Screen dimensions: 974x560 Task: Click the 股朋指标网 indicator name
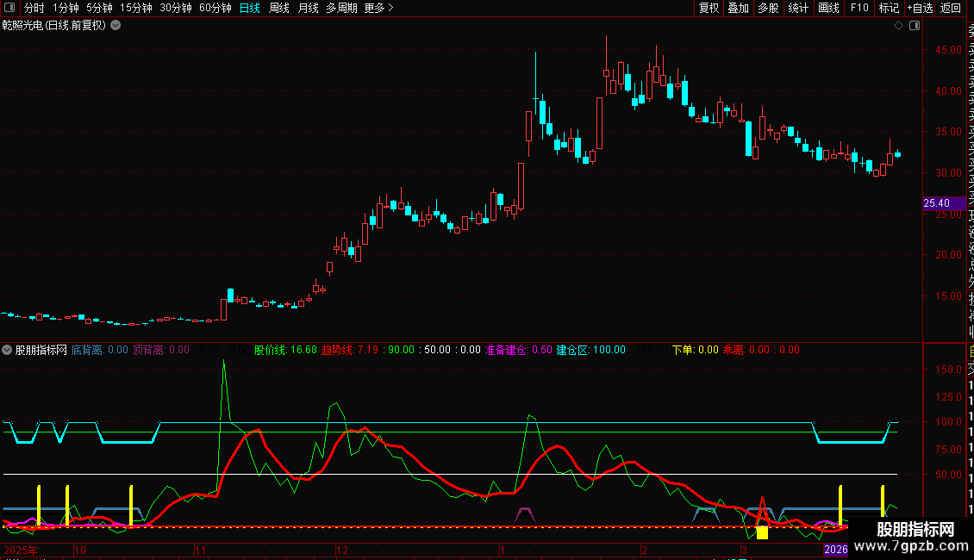41,350
